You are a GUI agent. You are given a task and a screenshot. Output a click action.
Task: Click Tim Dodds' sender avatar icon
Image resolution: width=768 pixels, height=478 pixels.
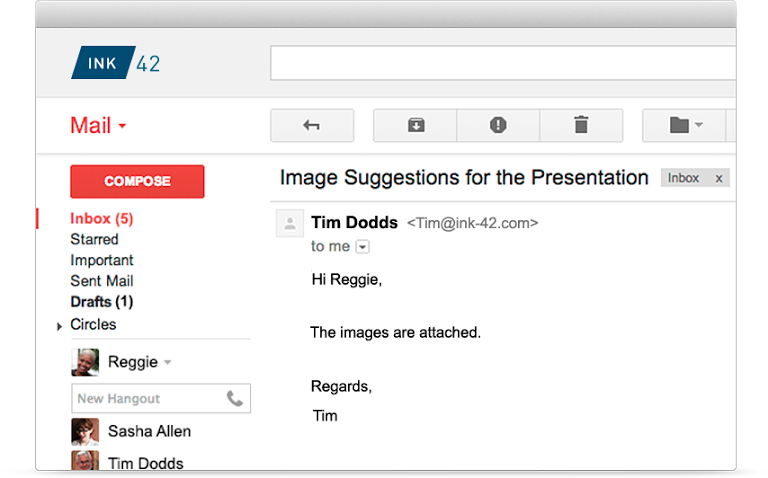[289, 223]
